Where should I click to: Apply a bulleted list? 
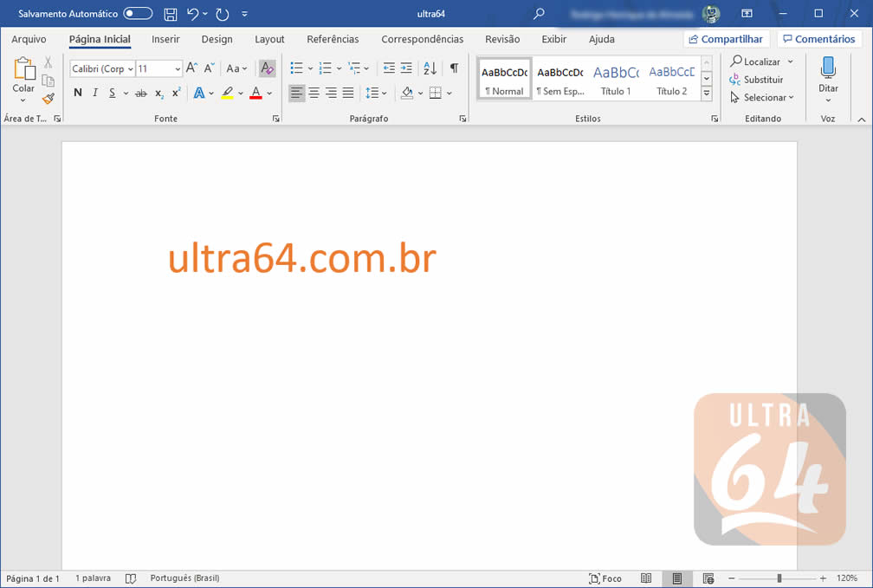tap(297, 68)
